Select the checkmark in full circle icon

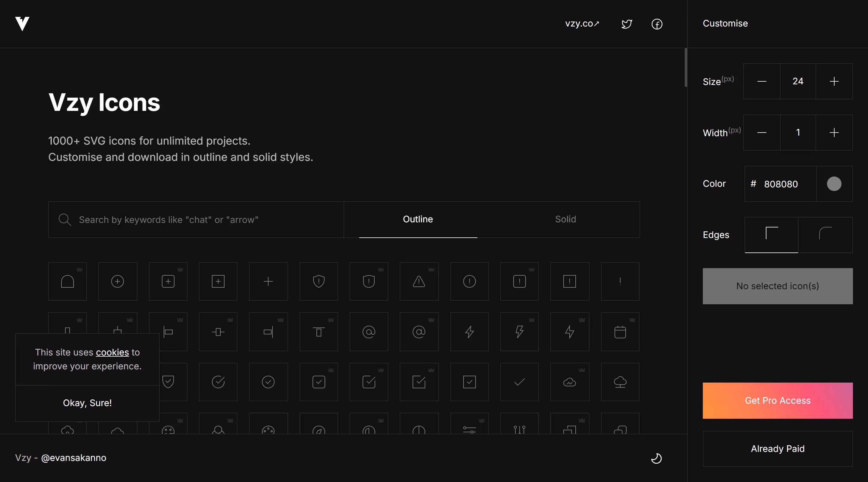point(268,382)
